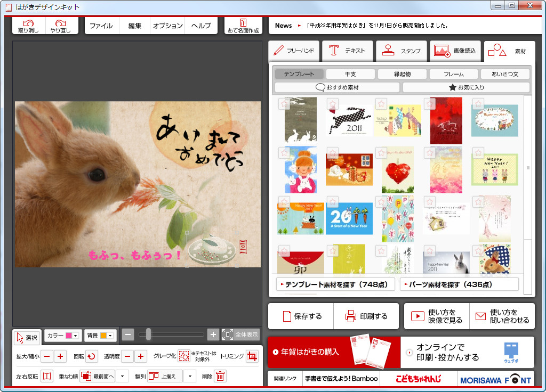Image resolution: width=546 pixels, height=392 pixels.
Task: Open the 編集 menu
Action: (134, 26)
